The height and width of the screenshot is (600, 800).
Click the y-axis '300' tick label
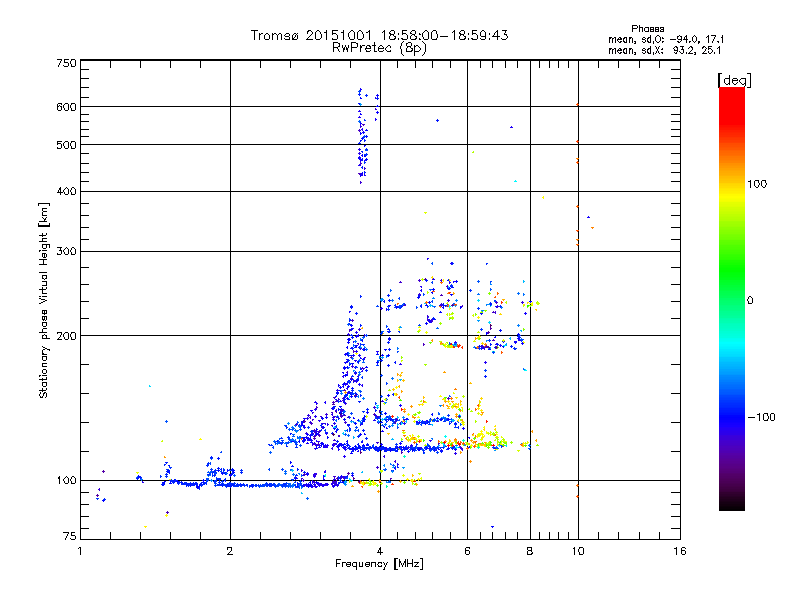click(66, 251)
